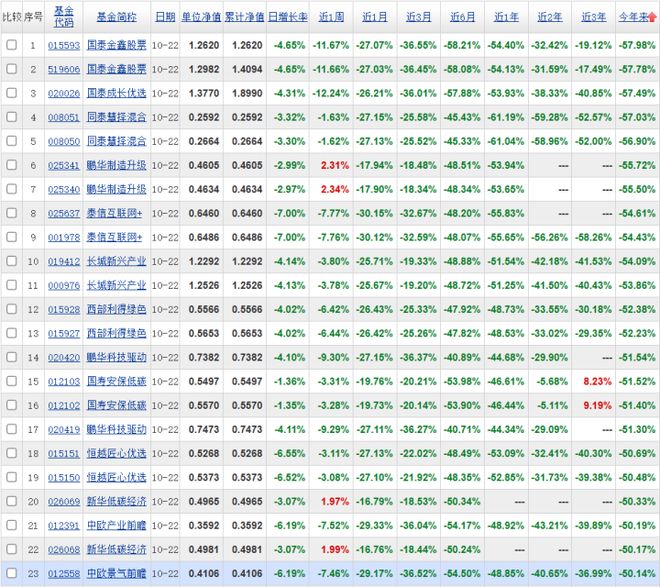Image resolution: width=660 pixels, height=587 pixels.
Task: Open fund code link 000976
Action: (x=64, y=285)
